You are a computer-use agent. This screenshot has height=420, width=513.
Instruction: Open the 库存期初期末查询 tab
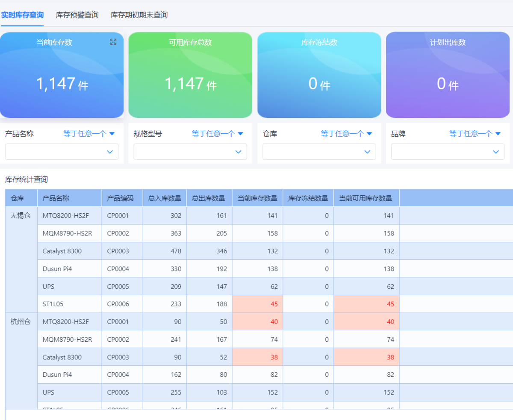(139, 15)
